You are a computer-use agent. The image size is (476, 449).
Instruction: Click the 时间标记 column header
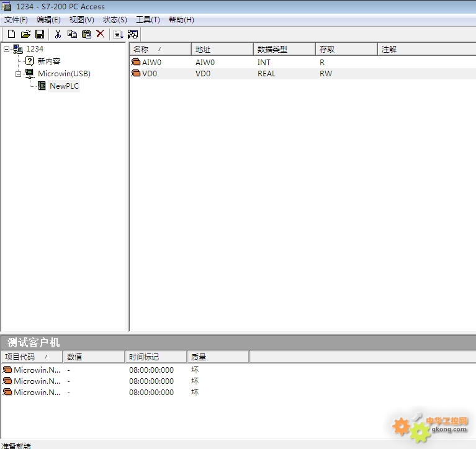click(156, 357)
